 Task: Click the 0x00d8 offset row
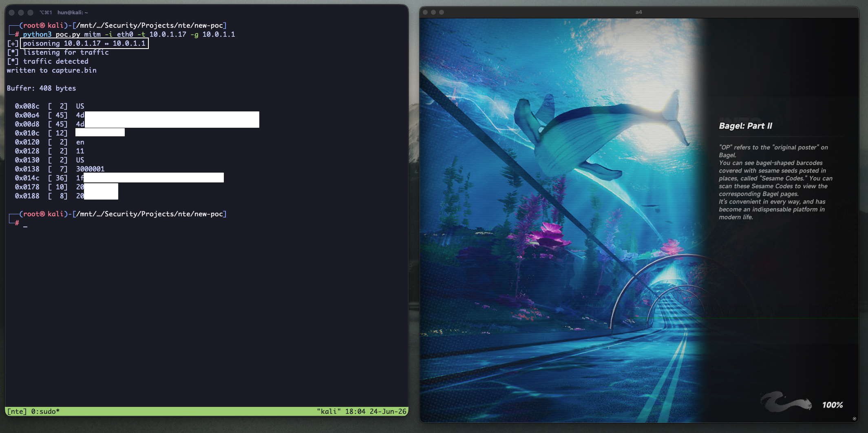coord(137,124)
